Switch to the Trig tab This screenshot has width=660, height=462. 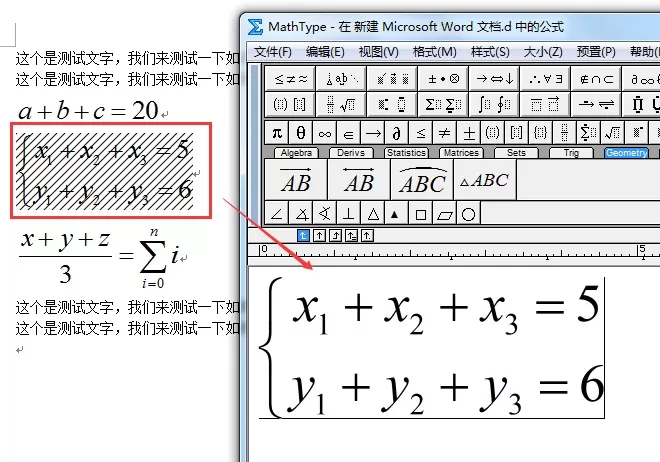point(571,153)
